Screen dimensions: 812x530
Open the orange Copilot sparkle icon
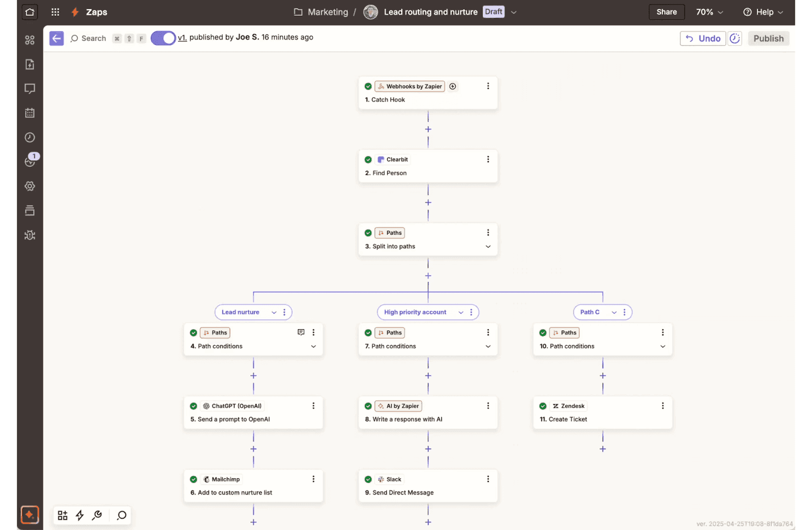29,515
